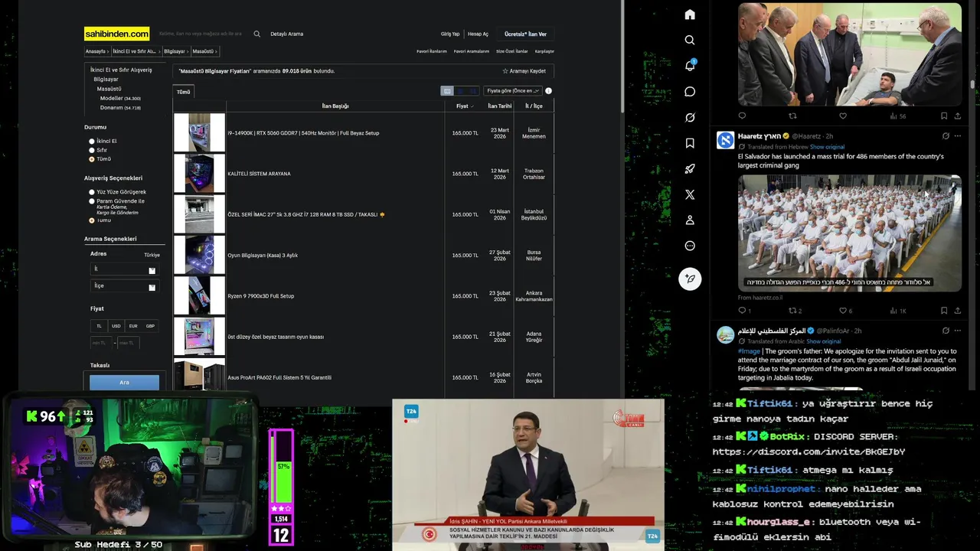Open the İl province dropdown
The image size is (980, 551).
point(124,269)
